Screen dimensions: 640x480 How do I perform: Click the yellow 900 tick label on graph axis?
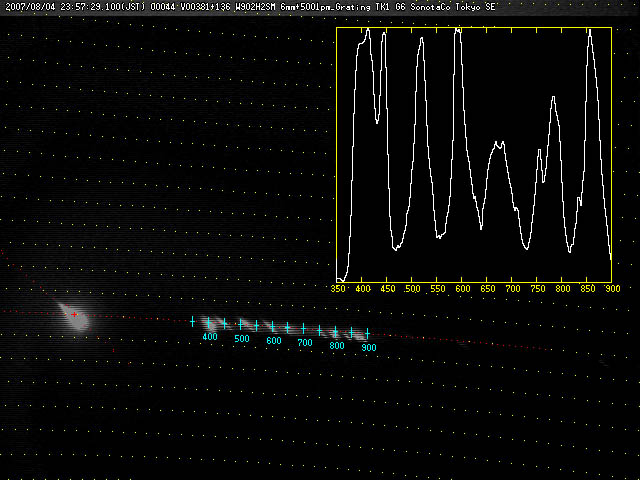[x=612, y=289]
